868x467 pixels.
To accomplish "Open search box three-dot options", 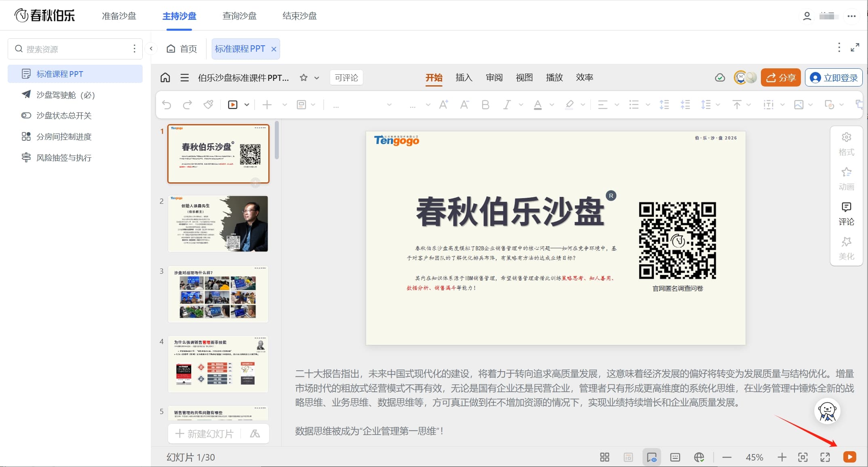I will 135,49.
